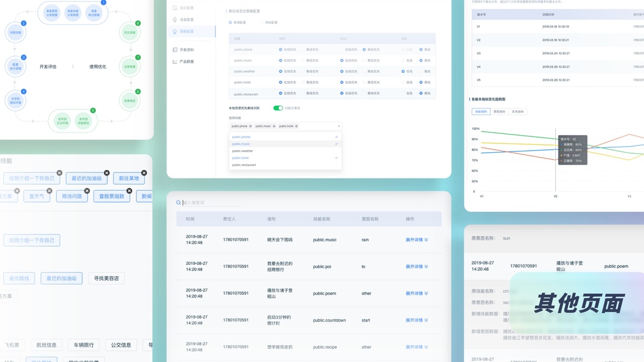Image resolution: width=644 pixels, height=362 pixels.
Task: Choose NLU 在线优先 for the public.phone row
Action: 342,49
